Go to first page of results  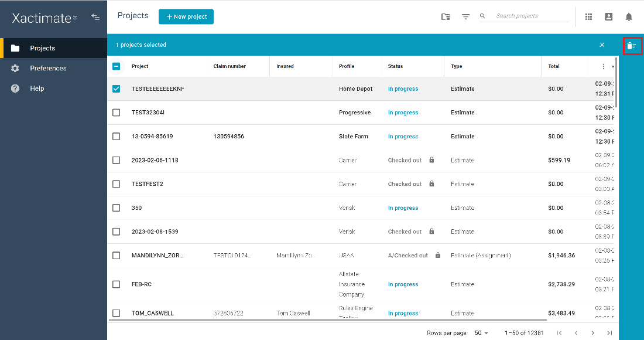559,333
